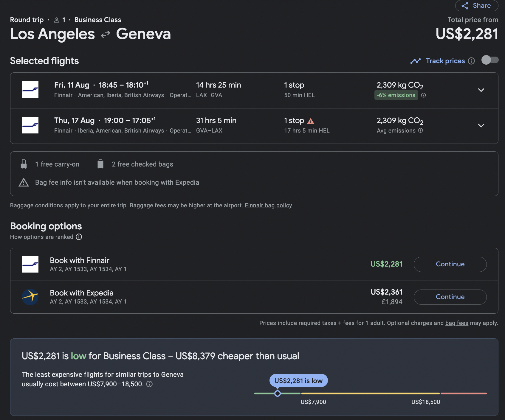Click the red high price range bar
Screen dimensions: 505x420
[464, 393]
